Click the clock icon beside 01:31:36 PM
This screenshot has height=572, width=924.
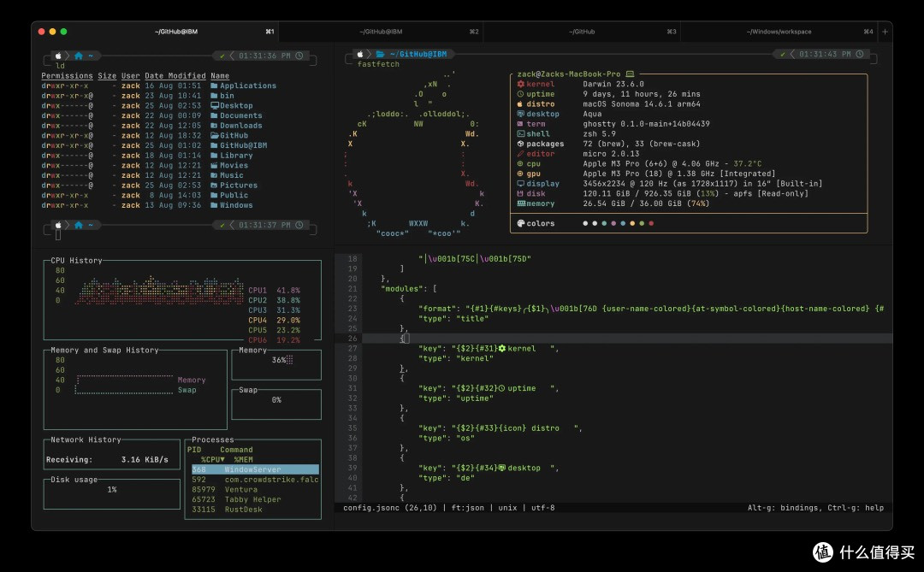[x=299, y=56]
